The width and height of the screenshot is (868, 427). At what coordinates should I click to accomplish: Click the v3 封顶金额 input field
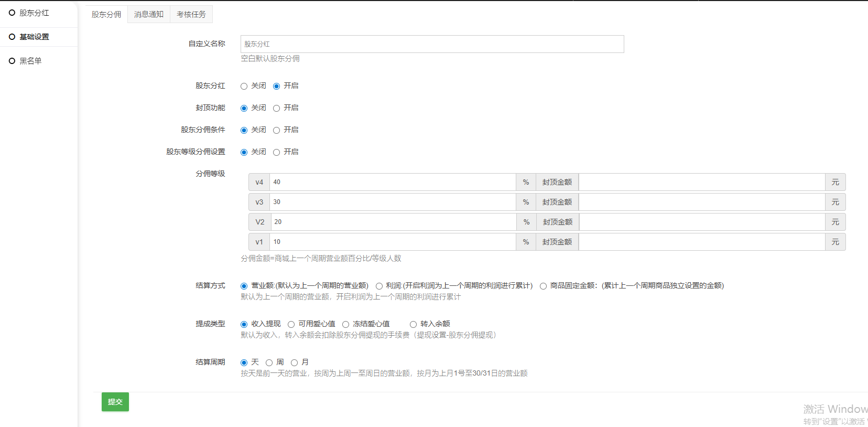click(x=701, y=202)
